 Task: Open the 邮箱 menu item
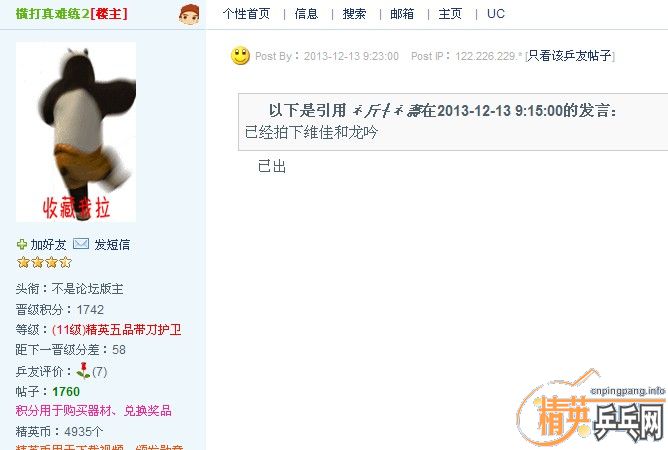(x=402, y=14)
